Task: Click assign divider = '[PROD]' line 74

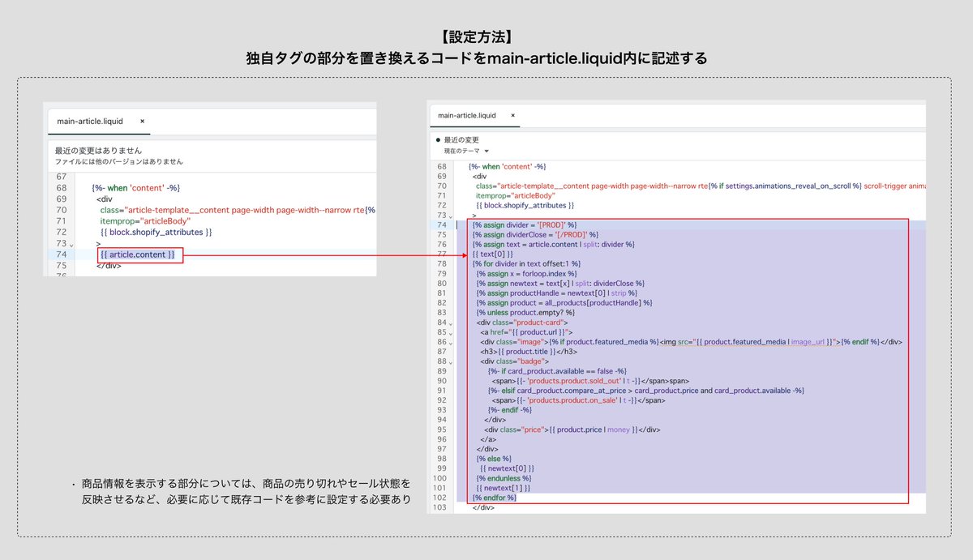Action: click(525, 224)
